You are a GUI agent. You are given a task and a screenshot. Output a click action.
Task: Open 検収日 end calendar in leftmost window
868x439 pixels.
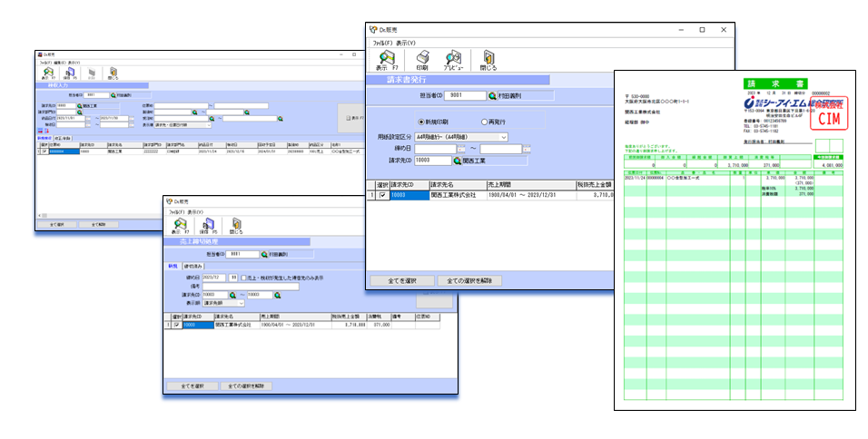132,125
